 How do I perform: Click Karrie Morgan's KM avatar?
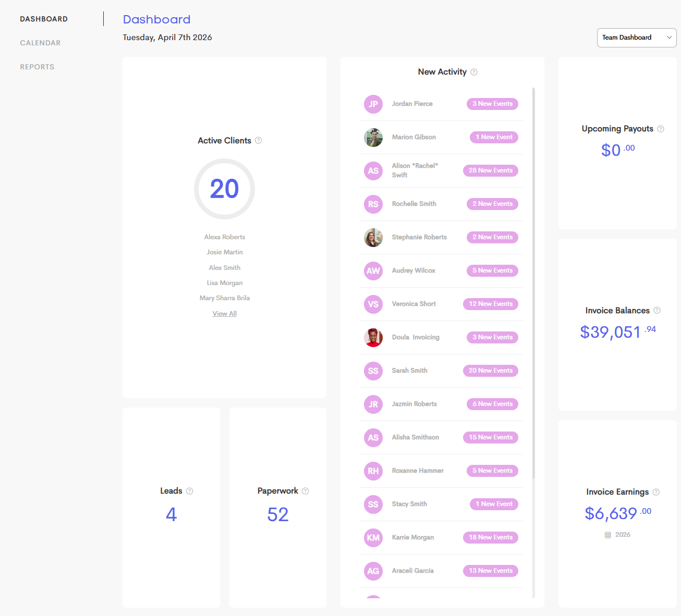pos(373,538)
